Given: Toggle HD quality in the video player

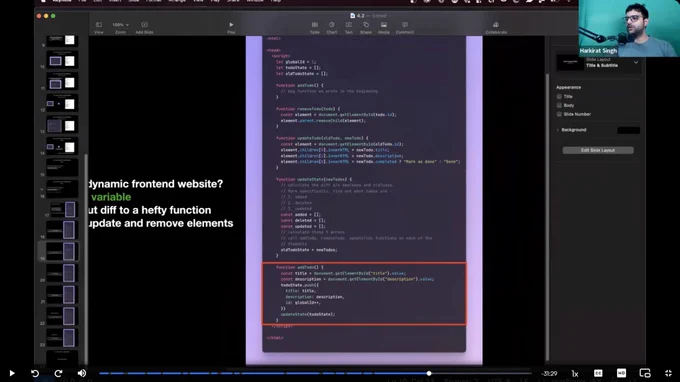Looking at the screenshot, I should (621, 373).
